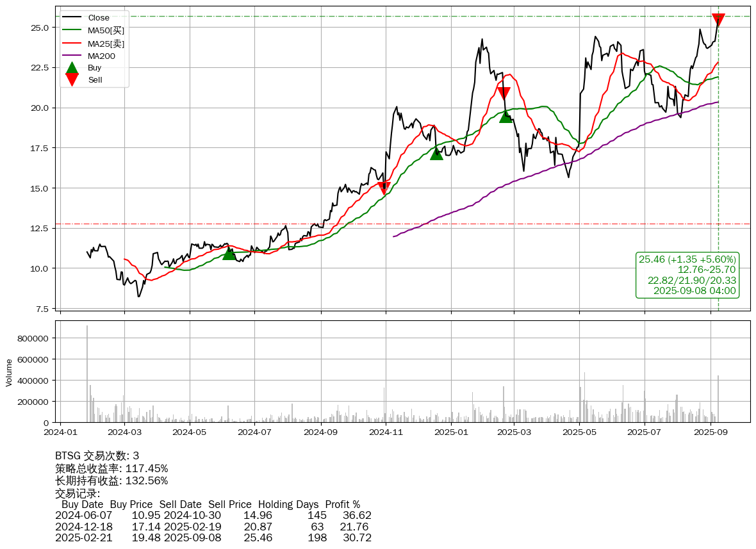Image resolution: width=756 pixels, height=549 pixels.
Task: Click the final Sell marker at 25.46
Action: [718, 20]
